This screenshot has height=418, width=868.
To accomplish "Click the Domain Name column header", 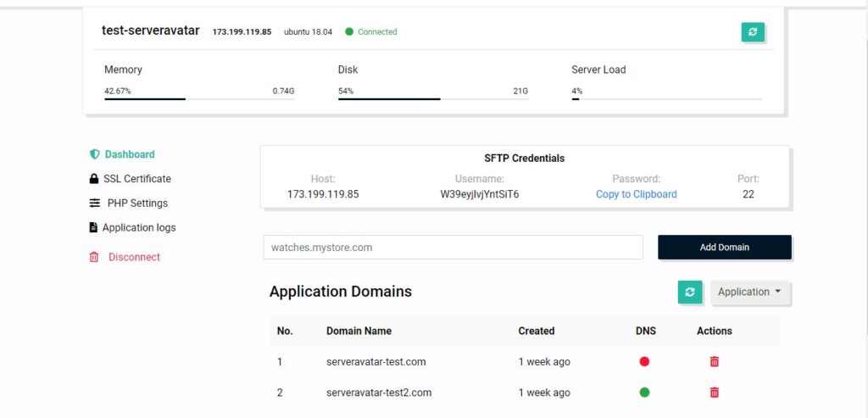I will click(x=359, y=331).
